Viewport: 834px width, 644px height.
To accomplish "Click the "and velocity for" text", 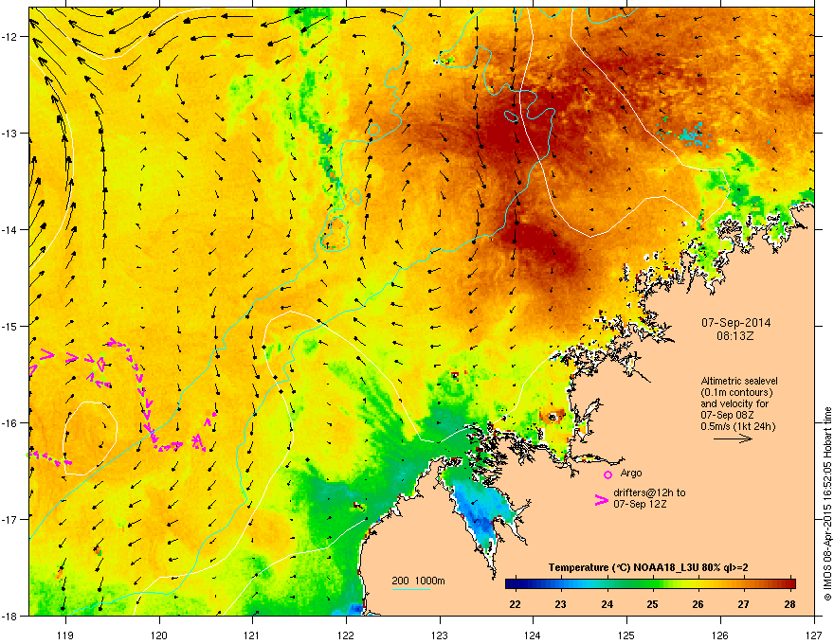I will (x=734, y=403).
